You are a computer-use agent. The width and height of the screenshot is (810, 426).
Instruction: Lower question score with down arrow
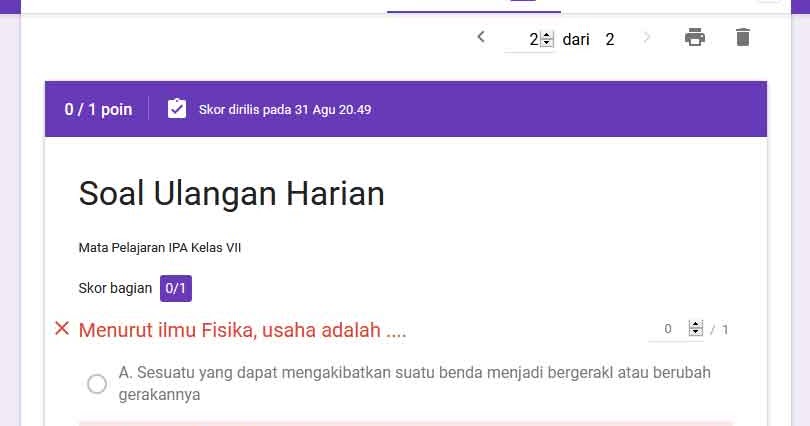[696, 332]
